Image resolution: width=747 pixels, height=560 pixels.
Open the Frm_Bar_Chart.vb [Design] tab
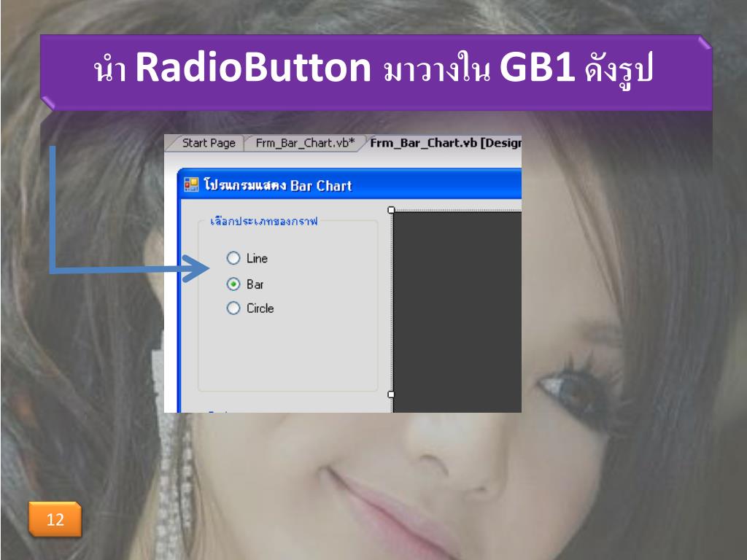pyautogui.click(x=444, y=143)
